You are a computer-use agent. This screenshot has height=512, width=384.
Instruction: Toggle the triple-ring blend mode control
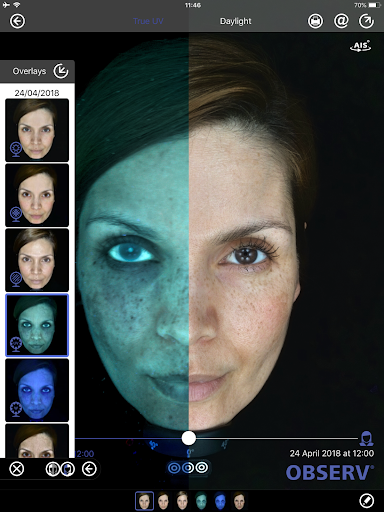click(188, 468)
